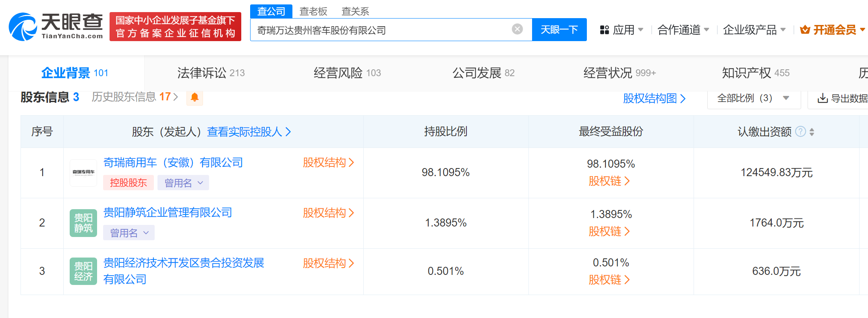Open the 经营状况 999+ tab

620,73
